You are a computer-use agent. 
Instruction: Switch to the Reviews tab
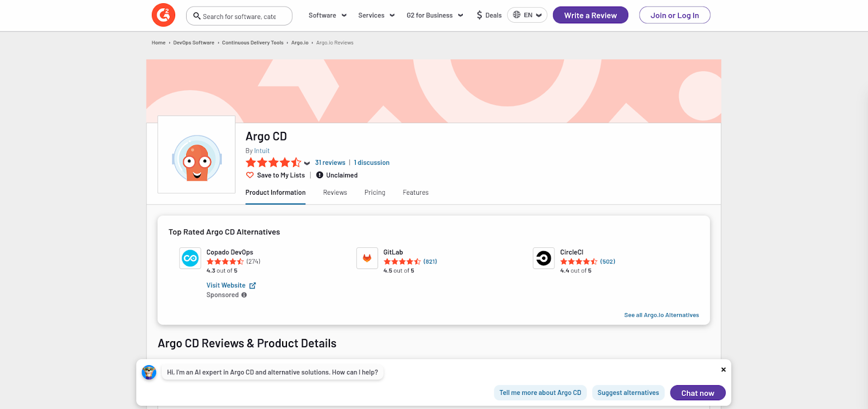pyautogui.click(x=335, y=193)
